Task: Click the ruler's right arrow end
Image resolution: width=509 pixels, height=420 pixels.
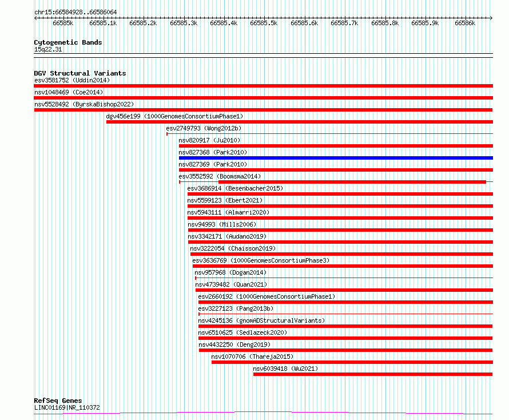Action: tap(491, 18)
